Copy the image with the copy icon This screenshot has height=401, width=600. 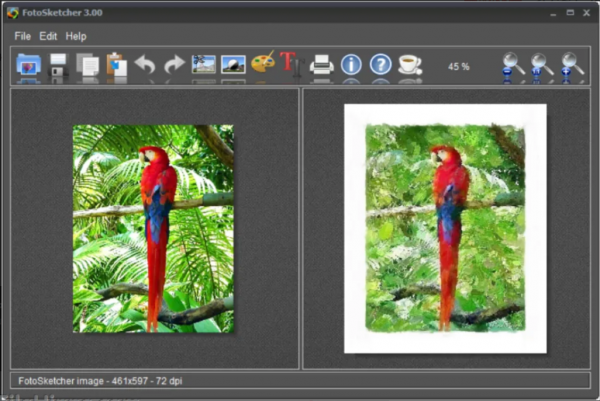(88, 64)
